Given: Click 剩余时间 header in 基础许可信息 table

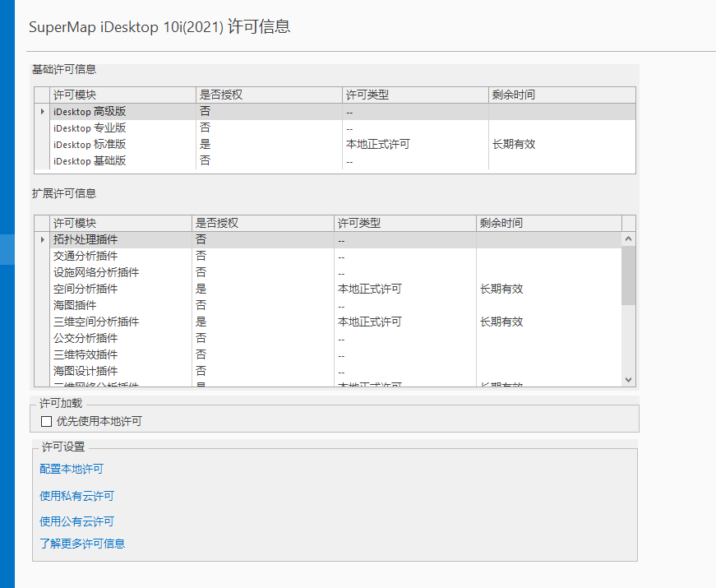Looking at the screenshot, I should coord(561,95).
